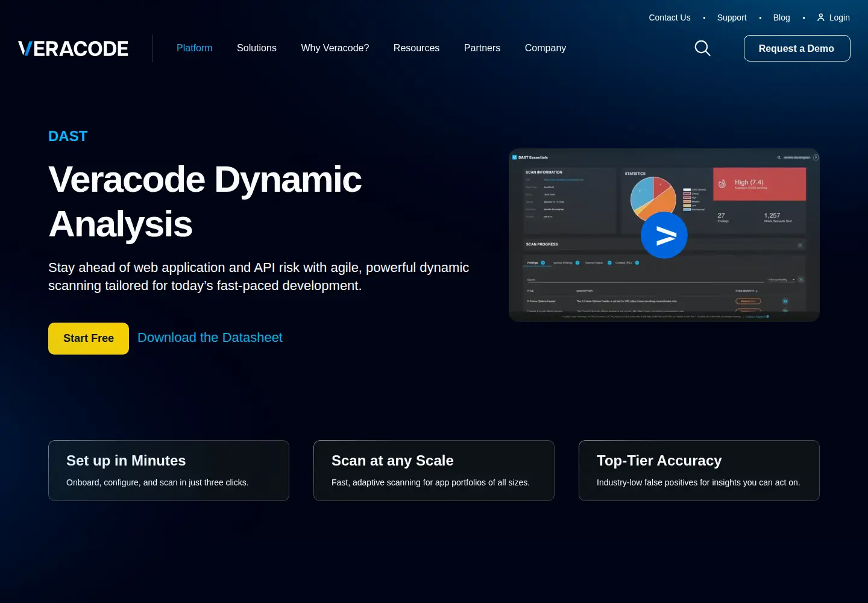Screen dimensions: 868x603
Task: Open the Platform menu
Action: pos(194,48)
